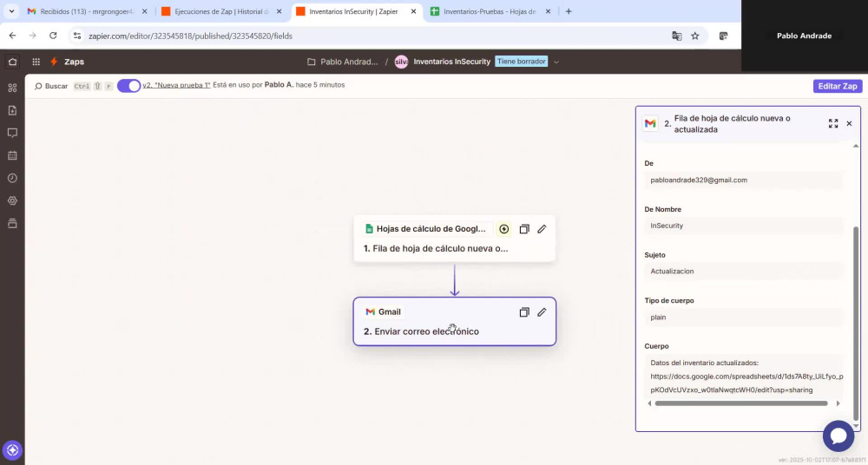This screenshot has width=868, height=465.
Task: Close the Recibidos Gmail tab
Action: point(144,11)
